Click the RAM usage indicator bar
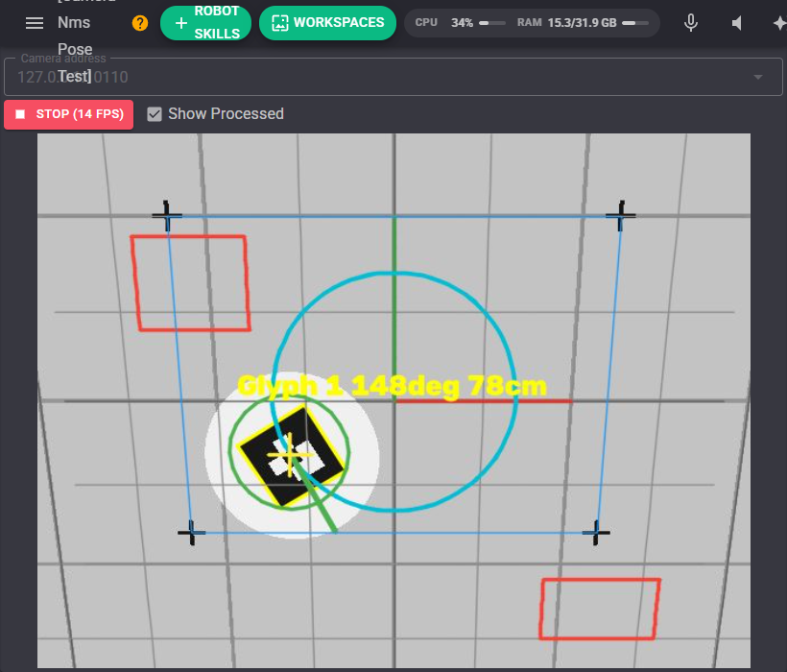 click(x=635, y=23)
